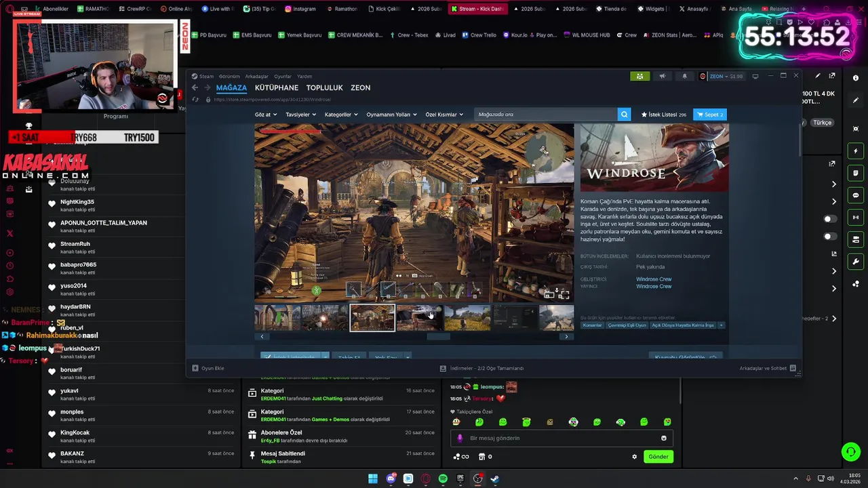Open the Özel Kısımlar dropdown
The height and width of the screenshot is (488, 868).
tap(444, 115)
